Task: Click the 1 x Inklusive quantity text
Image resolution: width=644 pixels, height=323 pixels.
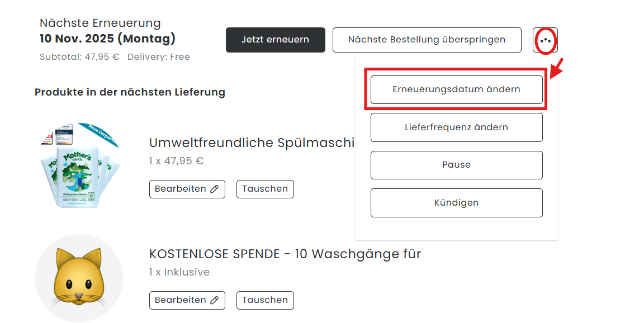Action: coord(179,272)
